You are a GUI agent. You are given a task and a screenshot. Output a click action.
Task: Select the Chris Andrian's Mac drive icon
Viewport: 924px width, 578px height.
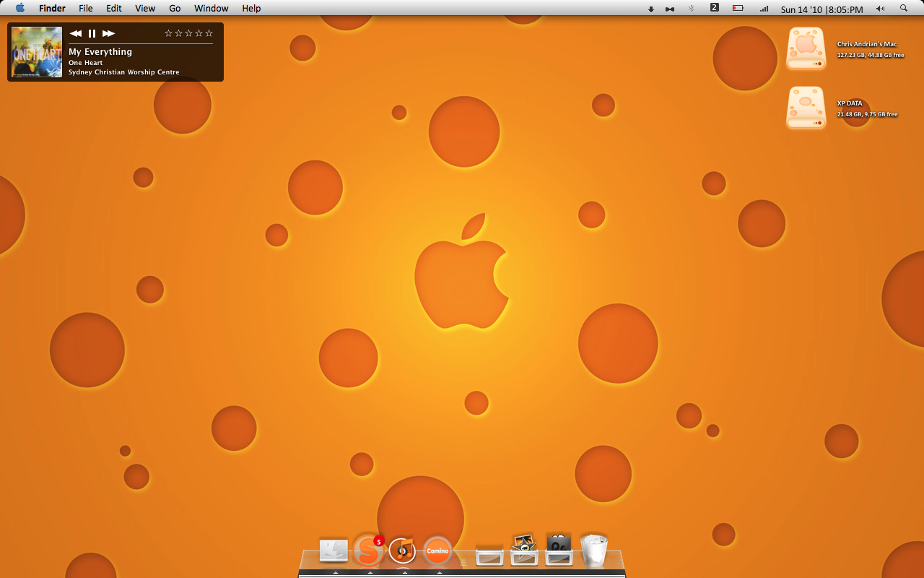click(x=806, y=48)
